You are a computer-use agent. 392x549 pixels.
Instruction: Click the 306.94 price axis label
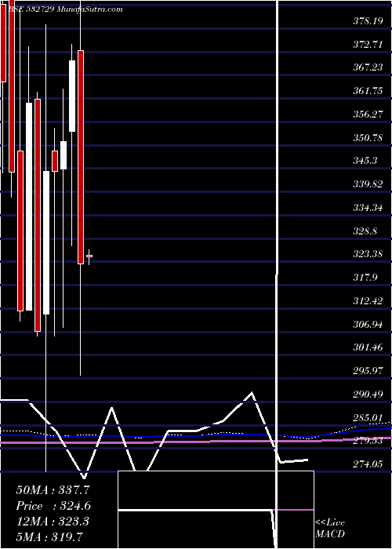368,324
